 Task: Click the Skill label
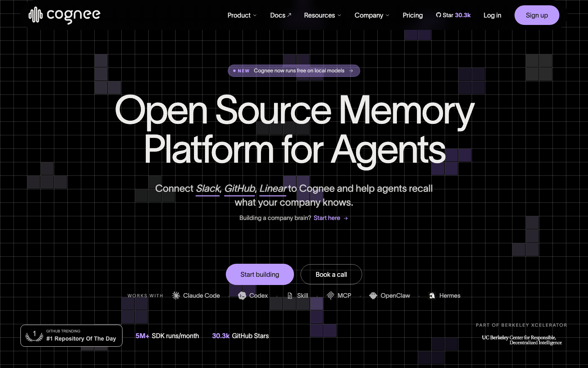point(303,296)
